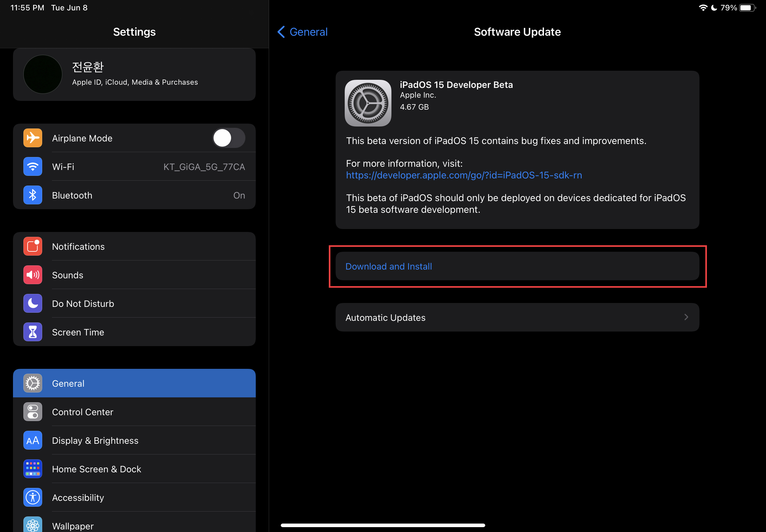Open Wi-Fi network KT_GiGA_5G_77CA row
Viewport: 766px width, 532px height.
pyautogui.click(x=204, y=167)
